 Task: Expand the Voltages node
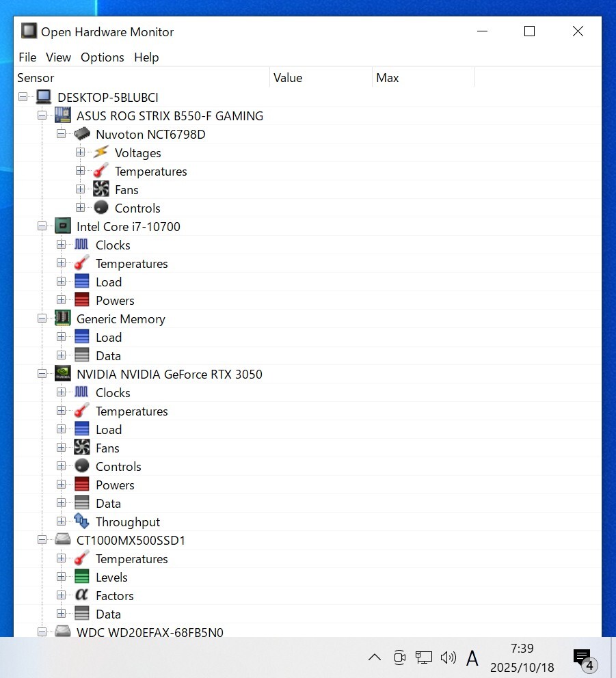pos(80,152)
